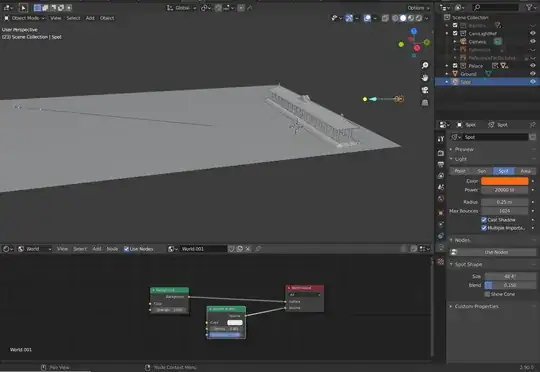Open the Scene properties tab
Viewport: 540px width, 372px height.
click(441, 187)
